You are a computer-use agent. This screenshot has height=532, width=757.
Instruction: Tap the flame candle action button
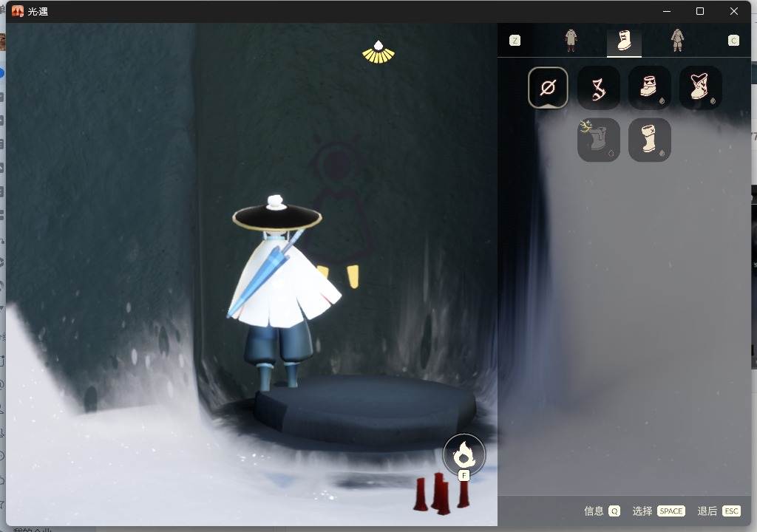pyautogui.click(x=464, y=454)
